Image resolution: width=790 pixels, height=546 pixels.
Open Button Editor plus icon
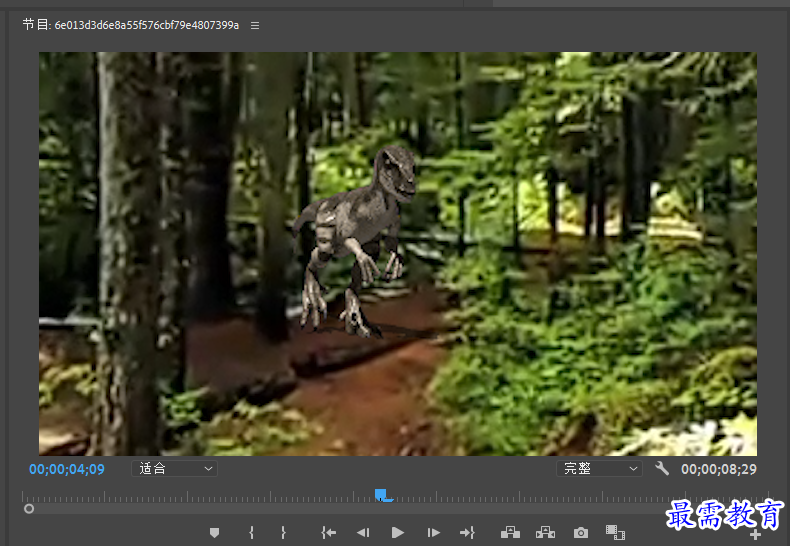coord(755,535)
